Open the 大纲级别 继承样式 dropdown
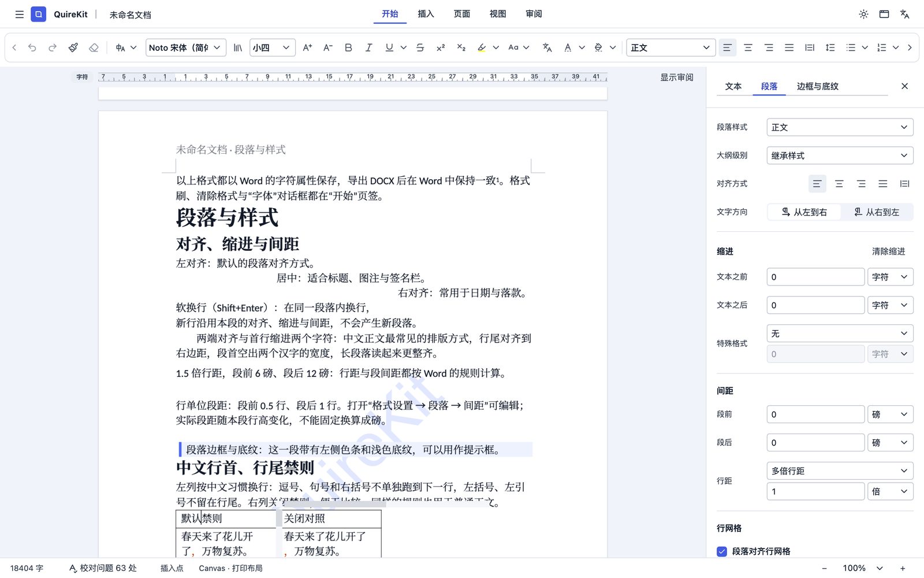The width and height of the screenshot is (924, 578). coord(840,155)
